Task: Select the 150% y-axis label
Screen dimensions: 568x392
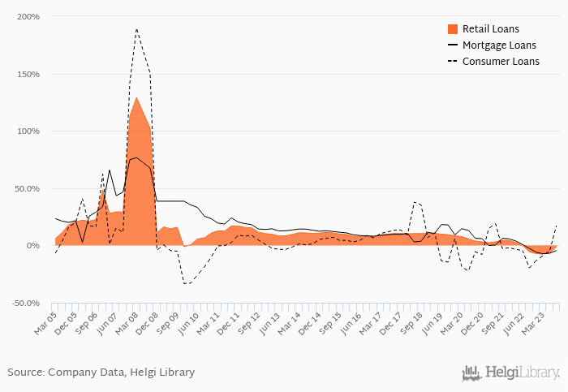Action: [x=28, y=74]
